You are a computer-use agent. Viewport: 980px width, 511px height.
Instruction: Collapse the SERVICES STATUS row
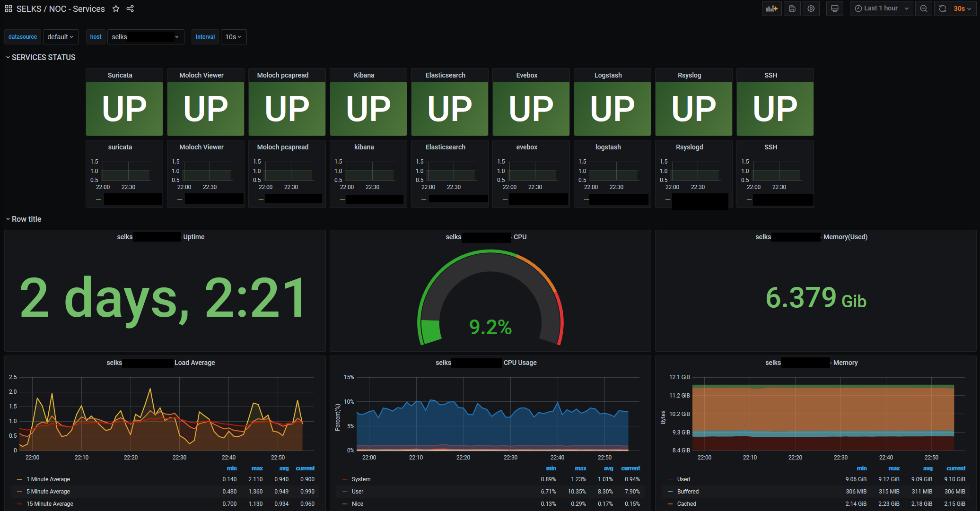coord(43,57)
